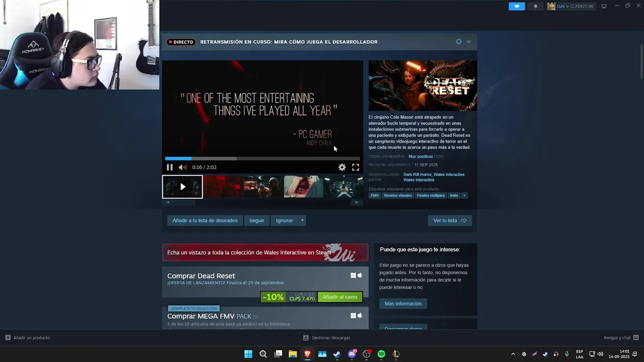644x362 pixels.
Task: Select the Indie tag
Action: 454,196
